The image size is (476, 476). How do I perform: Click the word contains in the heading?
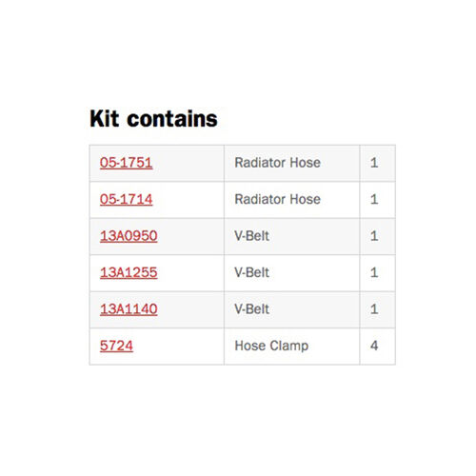click(x=172, y=119)
